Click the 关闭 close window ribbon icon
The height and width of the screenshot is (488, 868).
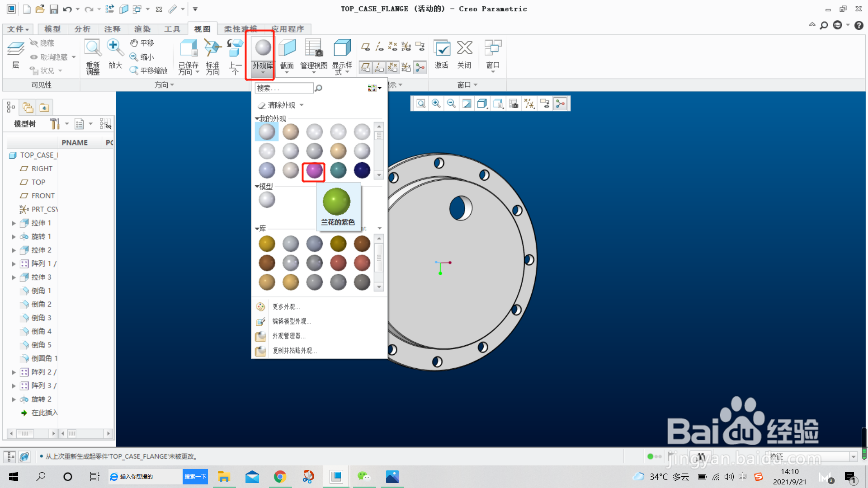[x=464, y=54]
